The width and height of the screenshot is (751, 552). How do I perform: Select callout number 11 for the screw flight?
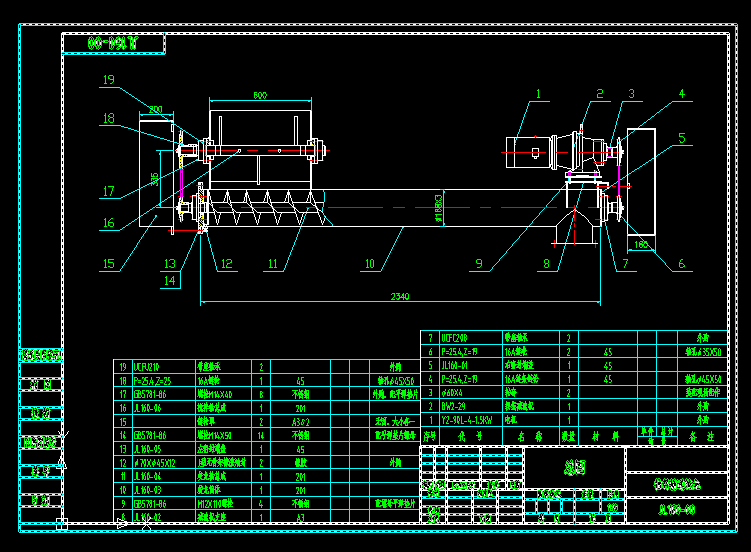pos(273,264)
